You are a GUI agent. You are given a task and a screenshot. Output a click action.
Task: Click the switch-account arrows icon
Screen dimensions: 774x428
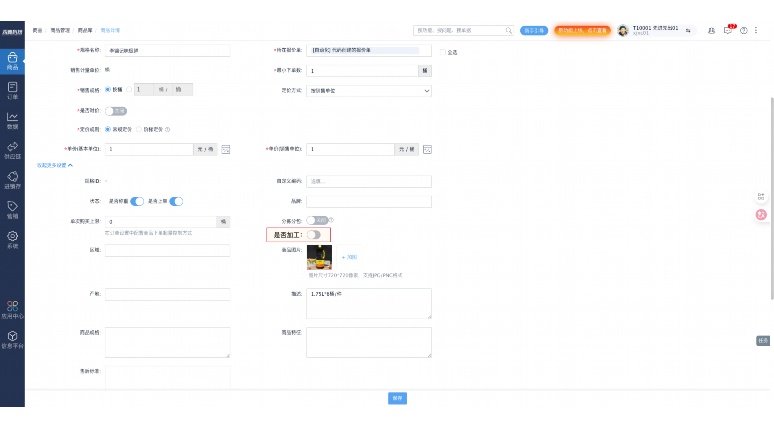688,31
